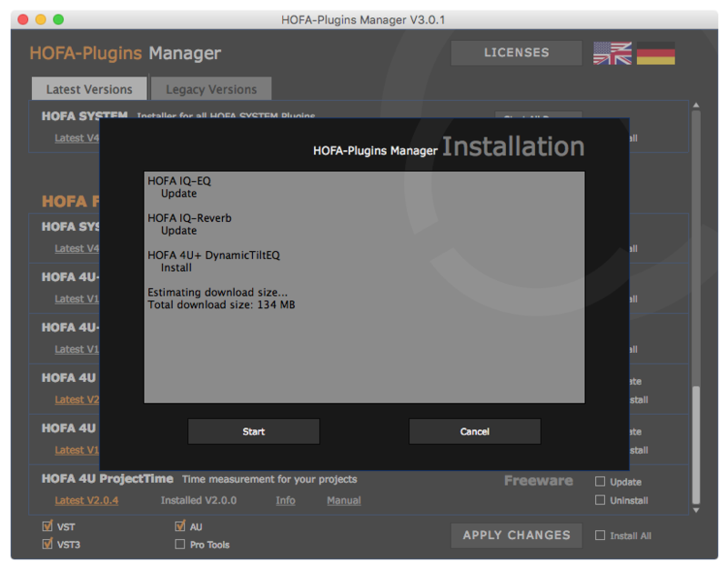Enable the Pro Tools checkbox

tap(179, 544)
